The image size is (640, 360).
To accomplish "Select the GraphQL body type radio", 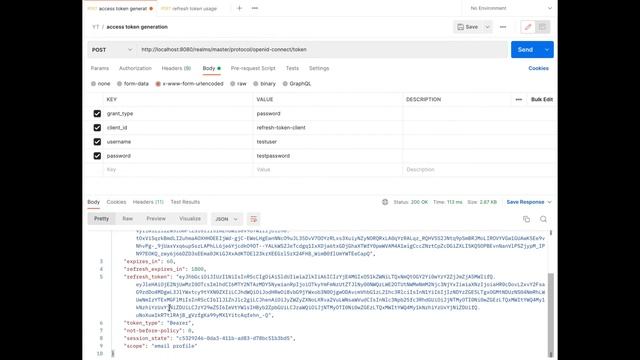I will pos(285,84).
